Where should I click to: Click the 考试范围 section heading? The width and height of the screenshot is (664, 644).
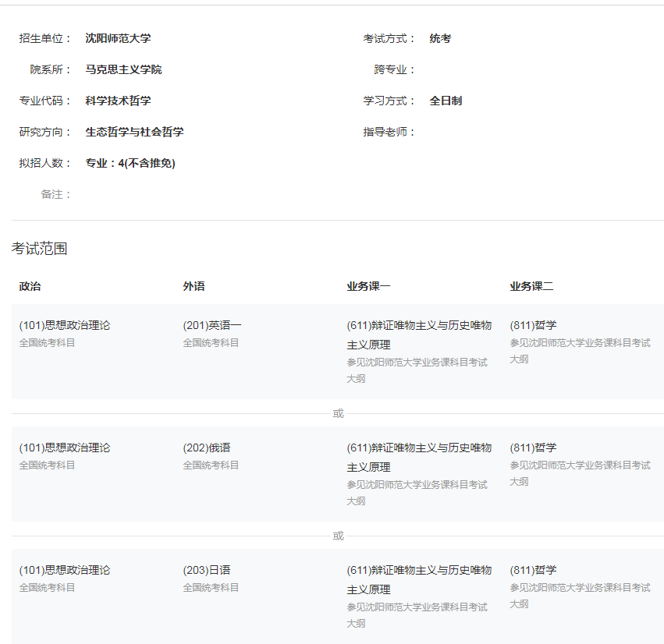click(x=39, y=249)
